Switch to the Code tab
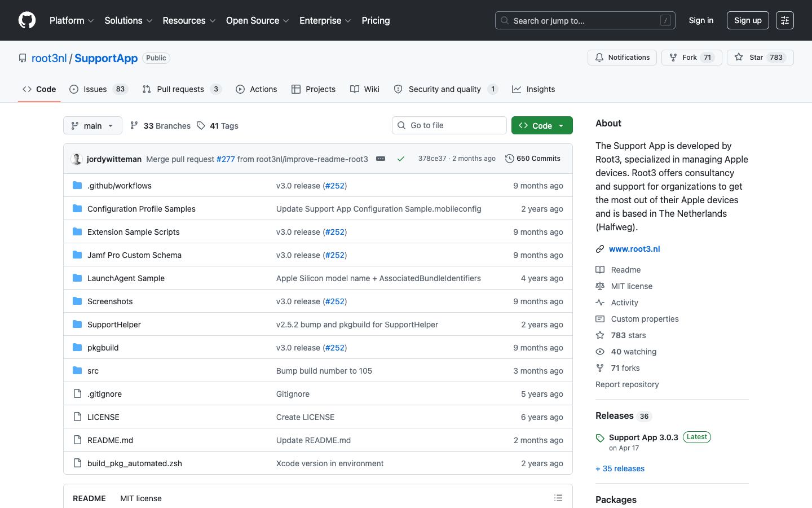This screenshot has height=508, width=812. tap(39, 89)
